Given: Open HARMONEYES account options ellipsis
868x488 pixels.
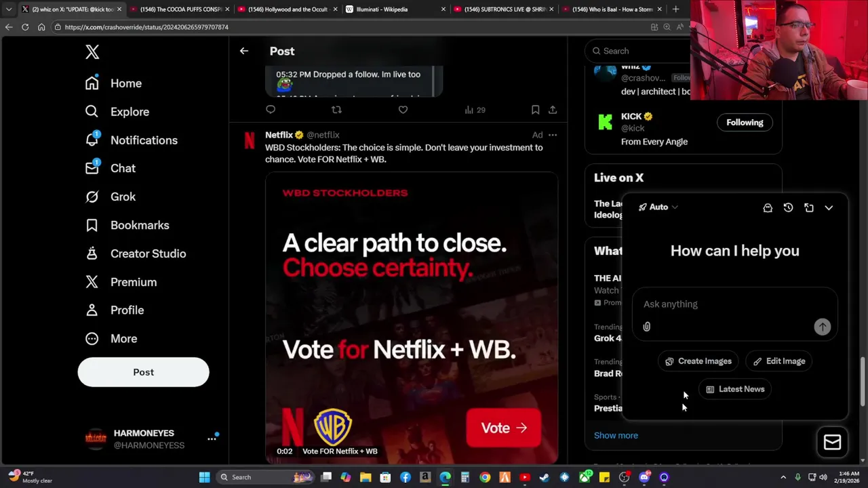Looking at the screenshot, I should point(212,439).
